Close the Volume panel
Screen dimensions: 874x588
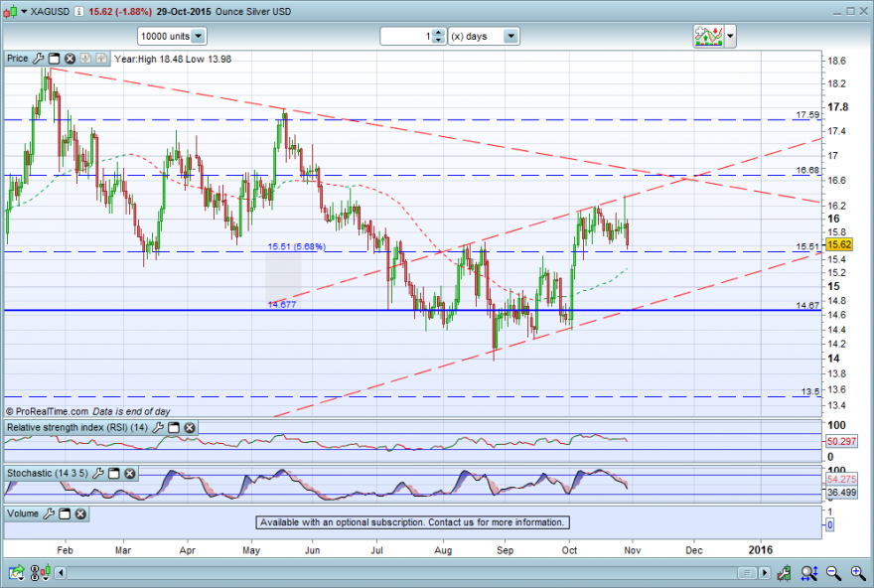(x=80, y=514)
